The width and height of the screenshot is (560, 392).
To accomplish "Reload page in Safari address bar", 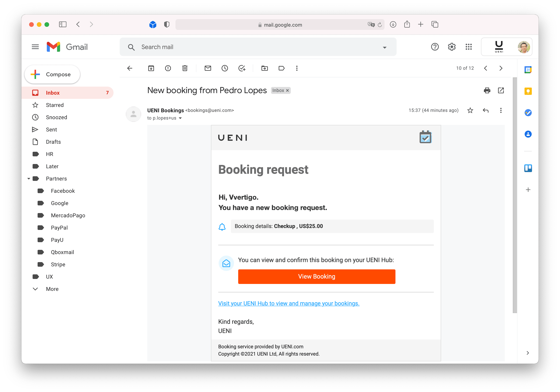I will tap(380, 25).
